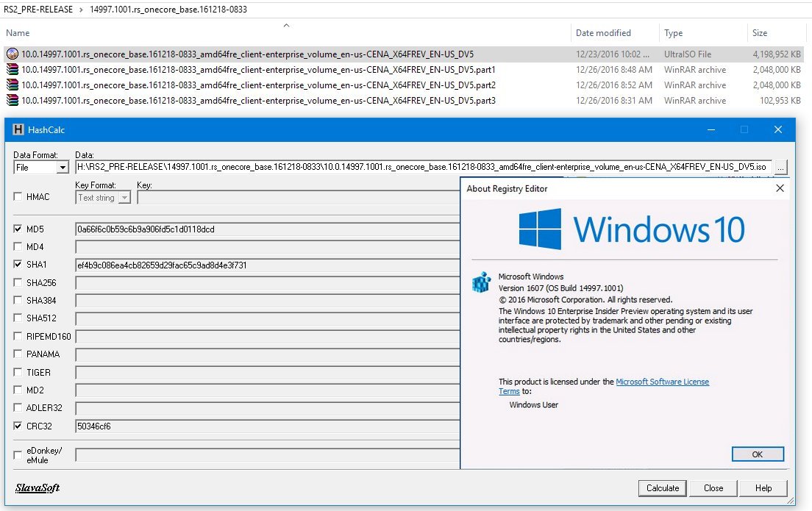Viewport: 812px width, 511px height.
Task: Click the SlavaSoft logo in HashCalc
Action: point(38,487)
